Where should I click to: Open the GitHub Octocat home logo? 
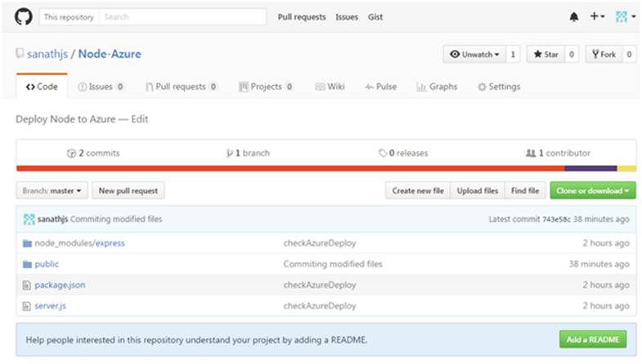pyautogui.click(x=24, y=17)
